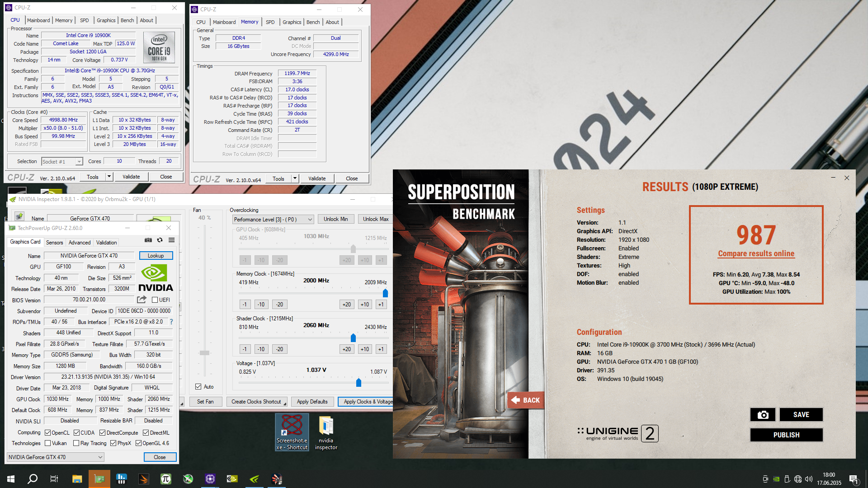Click Memory Clock +20 stepper button
Image resolution: width=868 pixels, height=488 pixels.
coord(347,304)
